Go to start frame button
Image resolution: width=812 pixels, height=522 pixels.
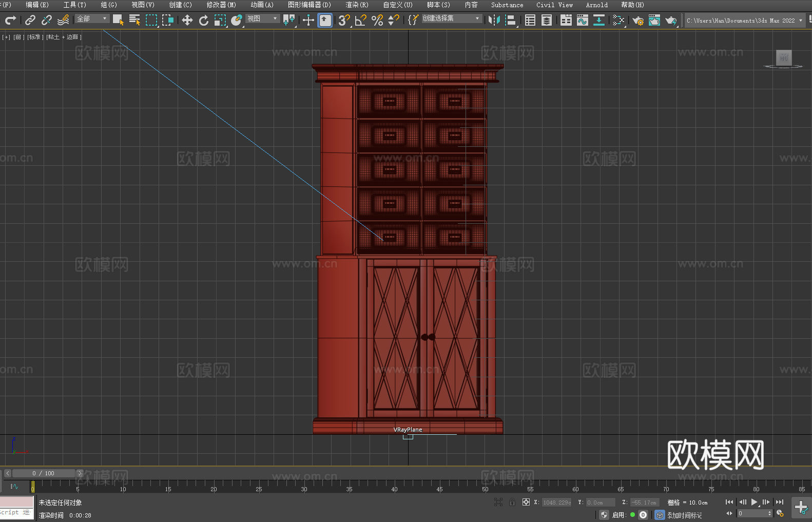(x=729, y=502)
